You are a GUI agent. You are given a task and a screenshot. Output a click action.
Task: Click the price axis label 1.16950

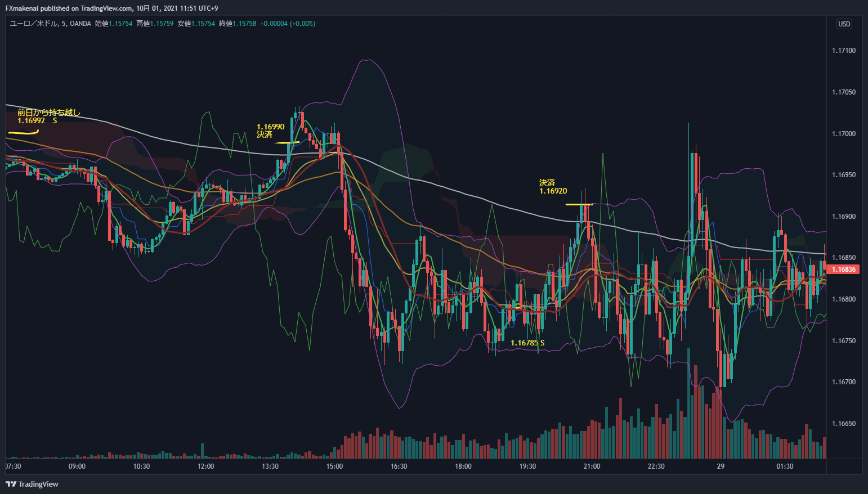click(x=844, y=175)
